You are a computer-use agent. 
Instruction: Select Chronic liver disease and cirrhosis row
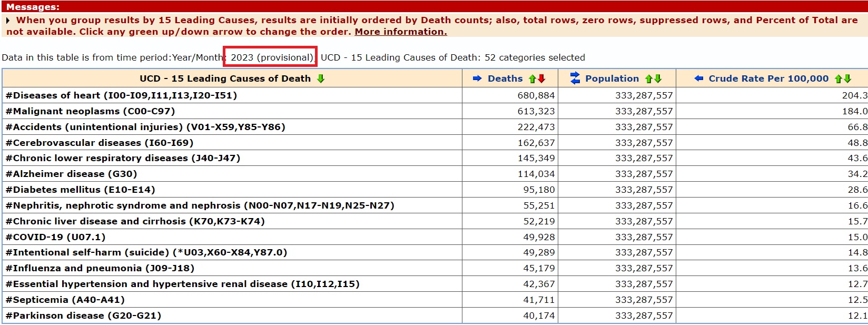tap(135, 221)
